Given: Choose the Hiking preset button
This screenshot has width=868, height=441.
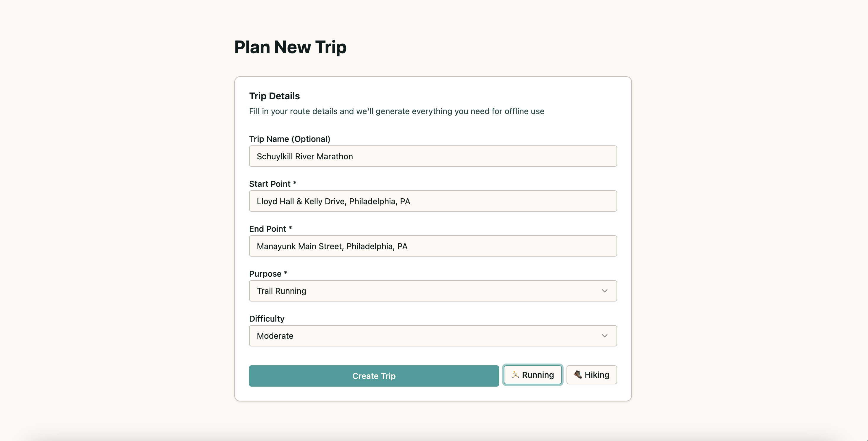Looking at the screenshot, I should (x=591, y=375).
